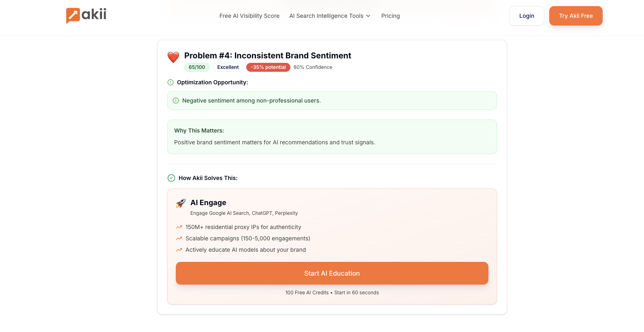Click the rocket icon next to AI Engage
The image size is (644, 332).
180,203
